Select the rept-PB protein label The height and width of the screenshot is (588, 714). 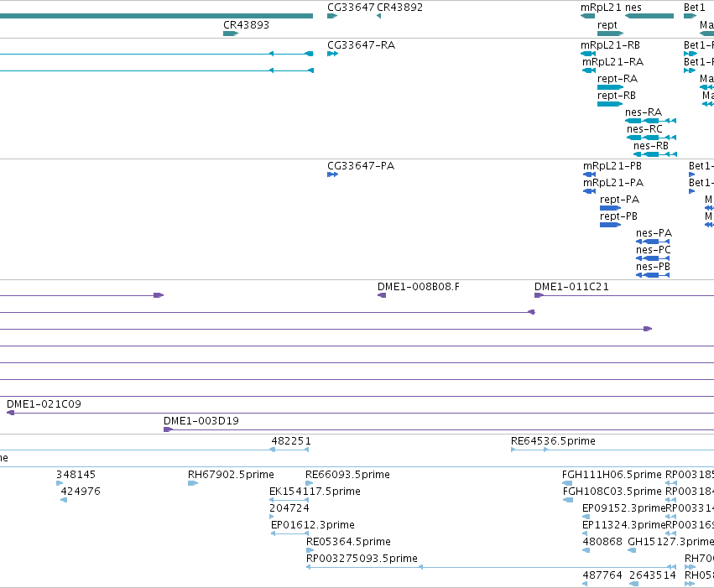618,216
